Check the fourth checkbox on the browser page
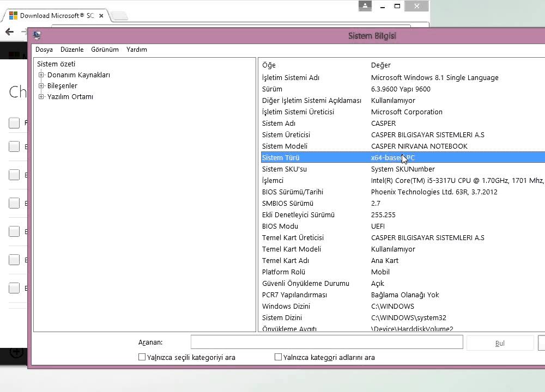The height and width of the screenshot is (392, 545). [x=14, y=203]
